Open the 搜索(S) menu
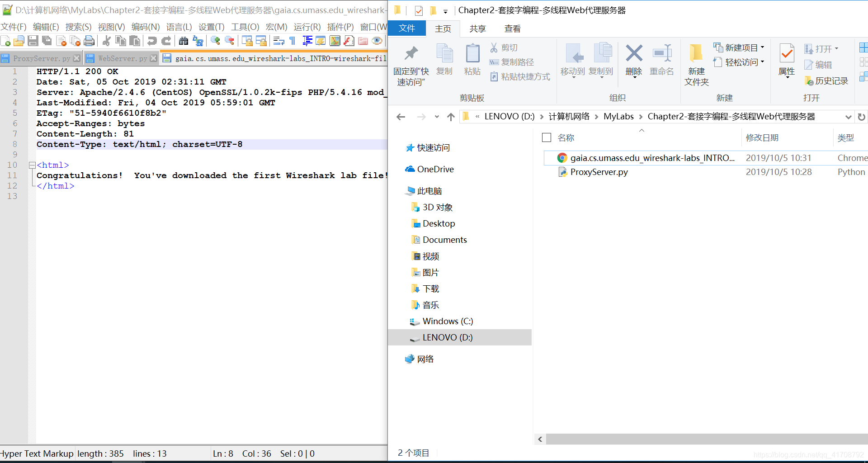The width and height of the screenshot is (868, 463). [78, 27]
